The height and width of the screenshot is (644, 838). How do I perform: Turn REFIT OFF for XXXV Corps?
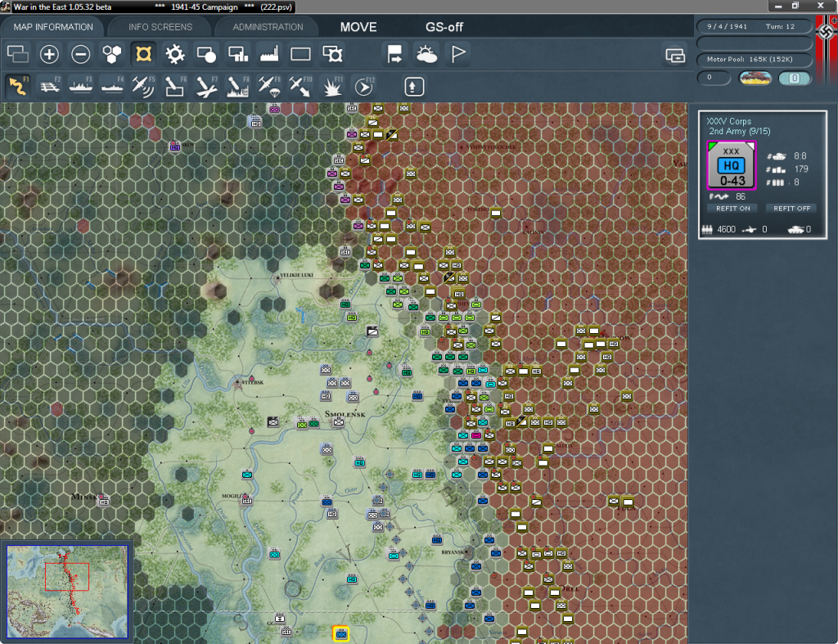coord(791,209)
